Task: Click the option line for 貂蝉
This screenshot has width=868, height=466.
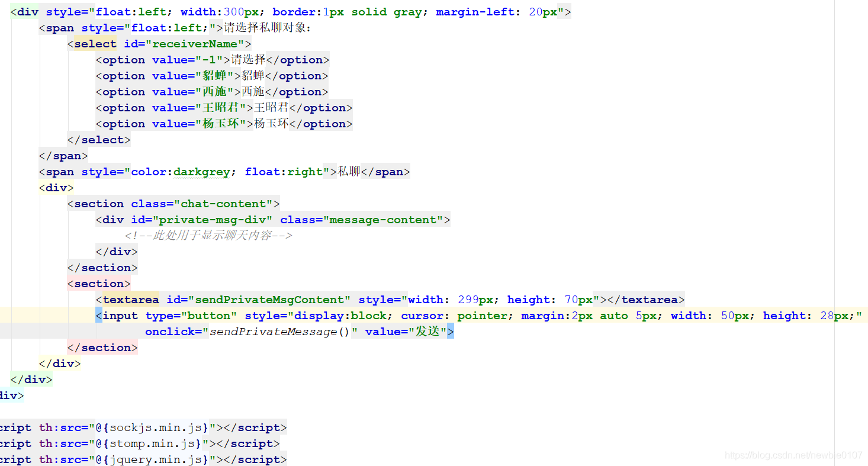Action: point(212,76)
